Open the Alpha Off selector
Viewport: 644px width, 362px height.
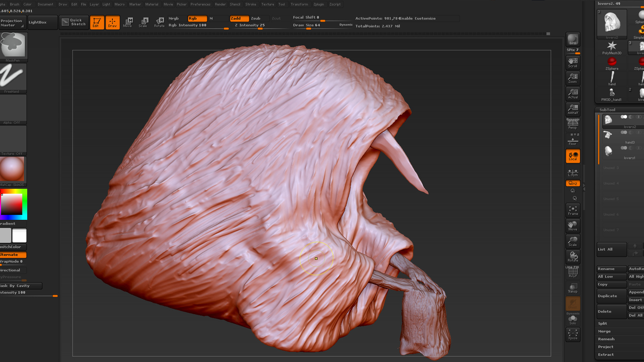13,109
